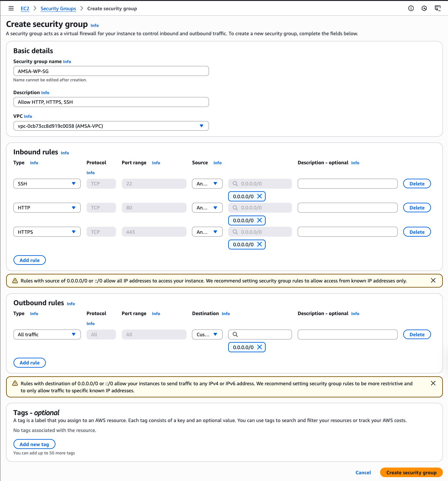This screenshot has width=448, height=481.
Task: Click the info circle icon in header
Action: [x=411, y=8]
